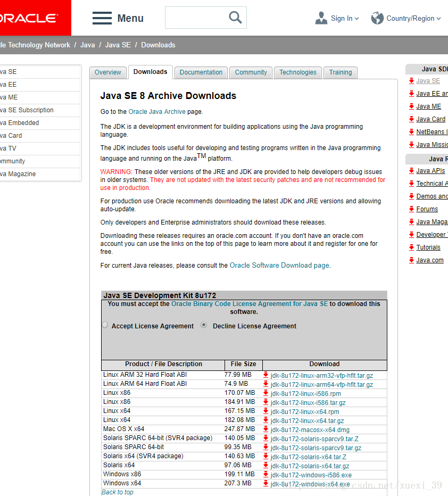
Task: Click red arrow icon beside Java.com
Action: pos(411,260)
